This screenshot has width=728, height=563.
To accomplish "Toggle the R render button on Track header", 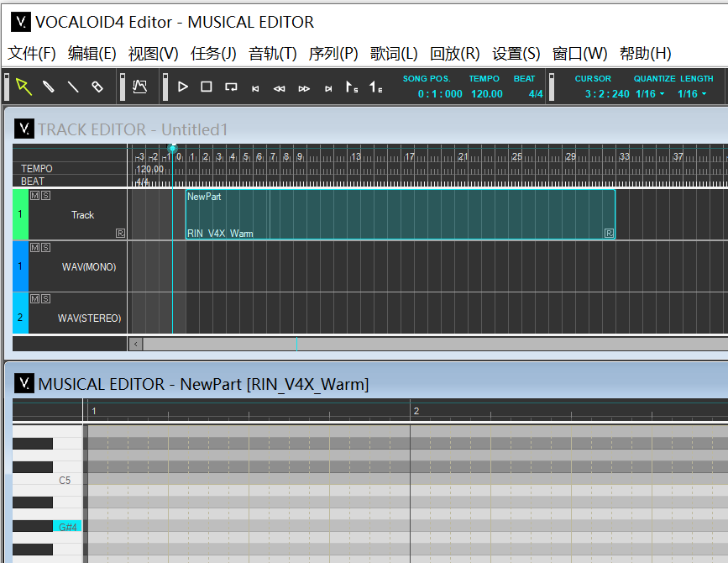I will pos(120,234).
